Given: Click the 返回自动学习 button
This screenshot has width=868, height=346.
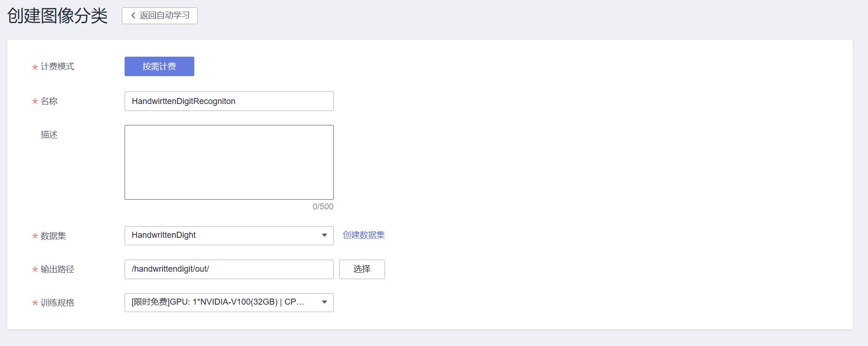Looking at the screenshot, I should [x=159, y=15].
